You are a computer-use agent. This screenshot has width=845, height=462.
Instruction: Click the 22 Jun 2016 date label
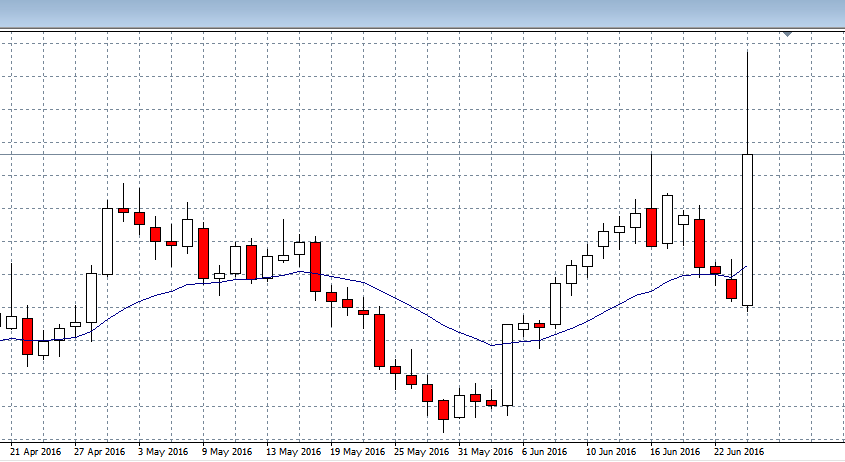[739, 452]
